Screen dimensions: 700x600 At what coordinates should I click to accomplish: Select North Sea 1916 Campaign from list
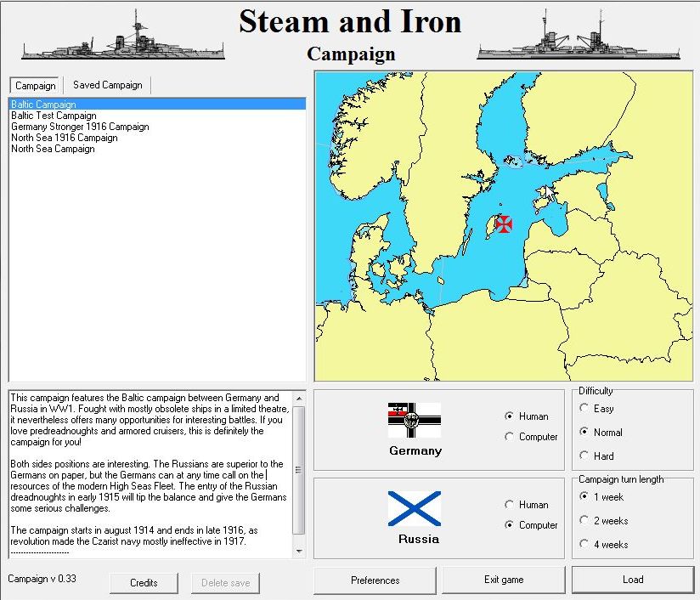[x=65, y=138]
